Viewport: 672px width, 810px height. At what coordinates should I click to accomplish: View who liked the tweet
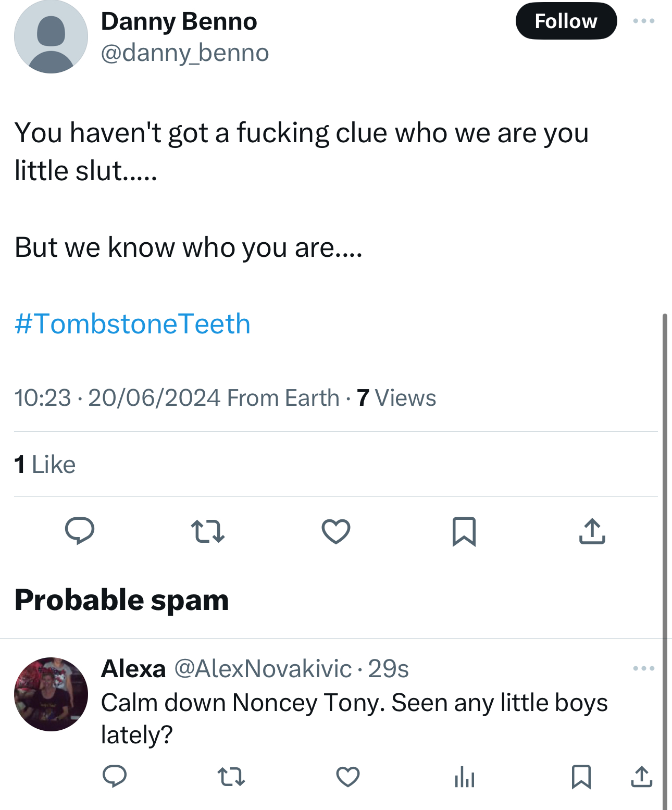(x=45, y=464)
